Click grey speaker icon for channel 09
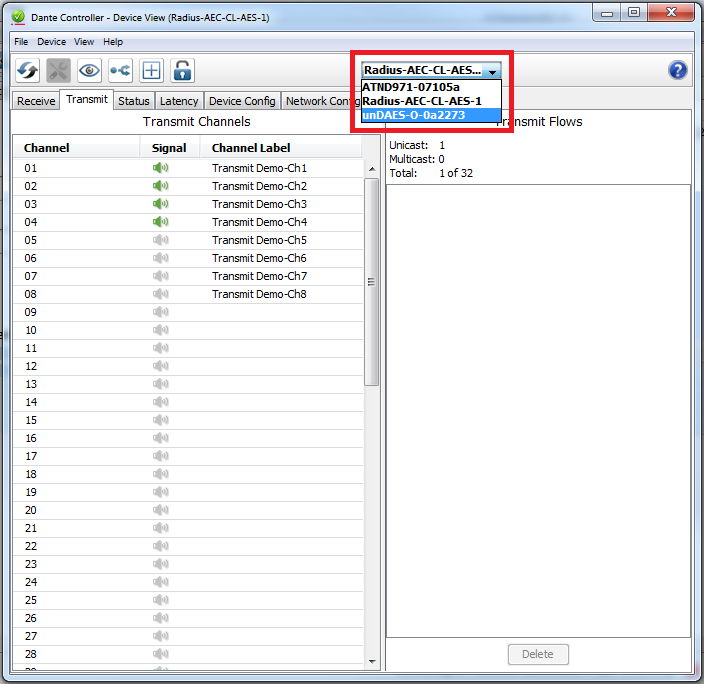 pyautogui.click(x=160, y=312)
